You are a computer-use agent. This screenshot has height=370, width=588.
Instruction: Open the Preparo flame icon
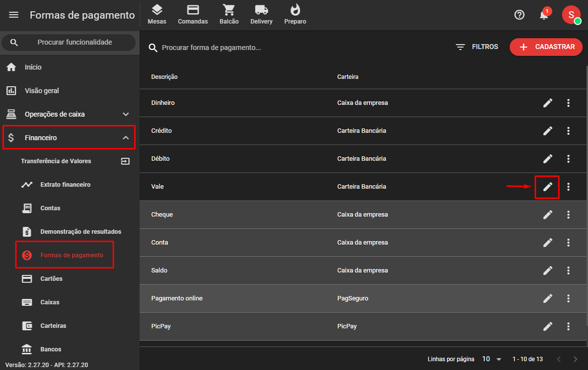tap(295, 15)
